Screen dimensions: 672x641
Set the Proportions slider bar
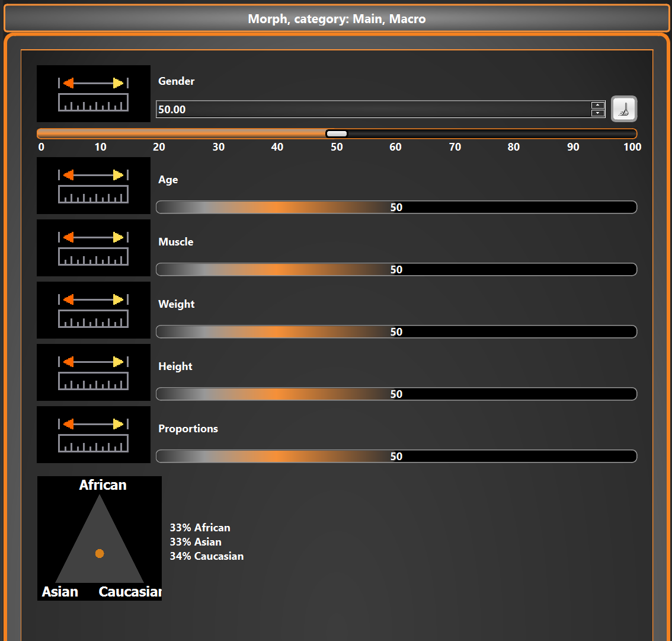[396, 456]
